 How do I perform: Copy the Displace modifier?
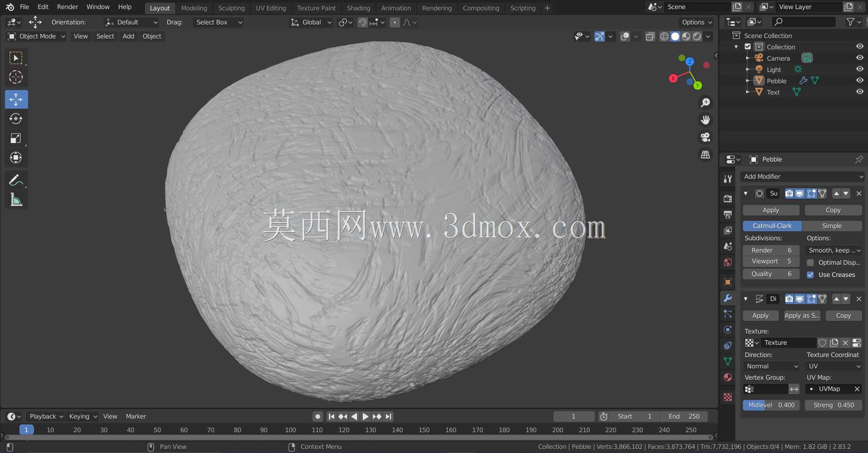tap(844, 315)
